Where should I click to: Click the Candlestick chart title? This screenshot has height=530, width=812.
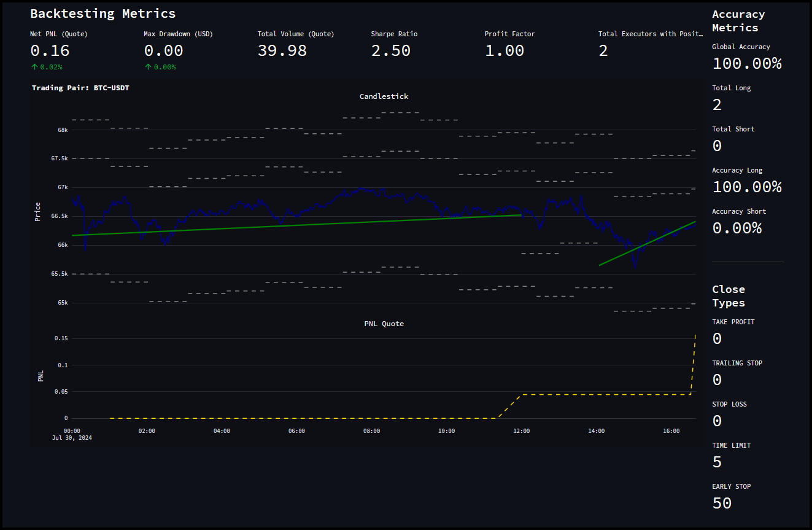click(384, 96)
